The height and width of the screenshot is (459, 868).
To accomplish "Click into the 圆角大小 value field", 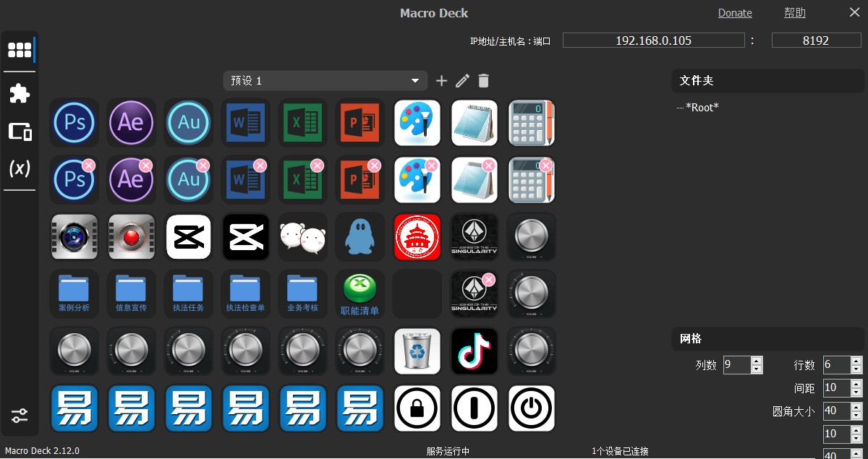I will click(837, 411).
